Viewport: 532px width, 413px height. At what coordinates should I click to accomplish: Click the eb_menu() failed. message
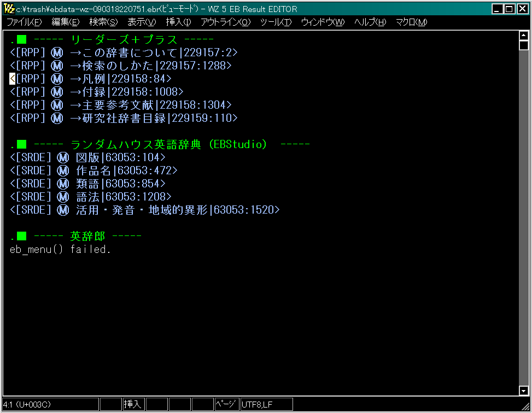(60, 250)
